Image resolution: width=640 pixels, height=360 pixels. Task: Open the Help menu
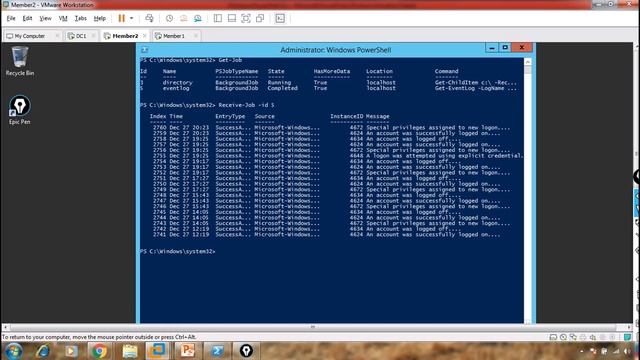pyautogui.click(x=100, y=18)
